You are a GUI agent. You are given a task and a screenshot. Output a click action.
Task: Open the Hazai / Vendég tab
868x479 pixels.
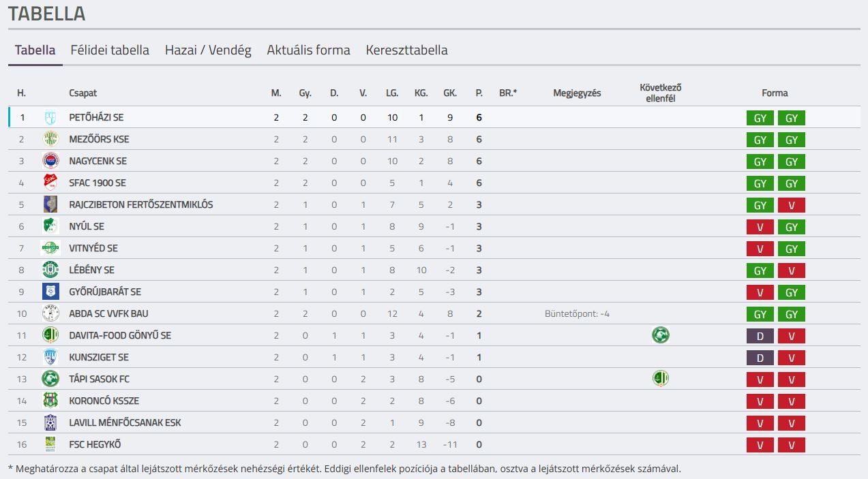pos(208,50)
